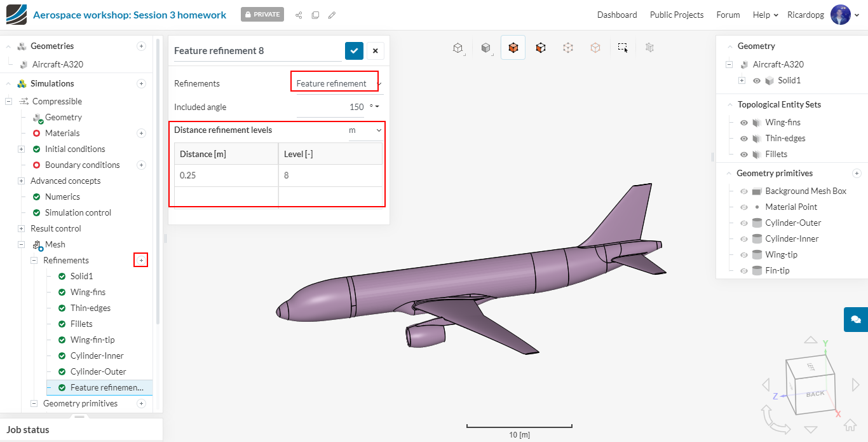
Task: Open the included angle unit dropdown
Action: click(374, 107)
